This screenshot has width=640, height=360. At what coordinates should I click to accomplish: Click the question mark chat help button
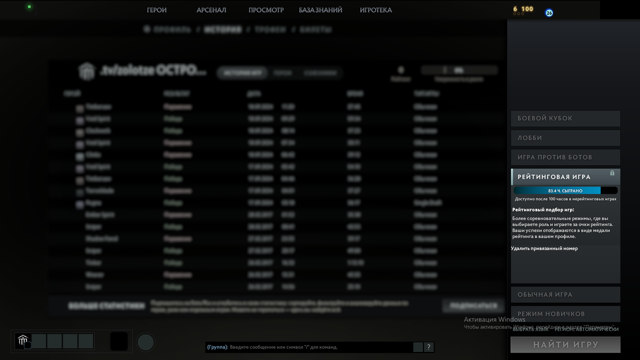click(429, 347)
